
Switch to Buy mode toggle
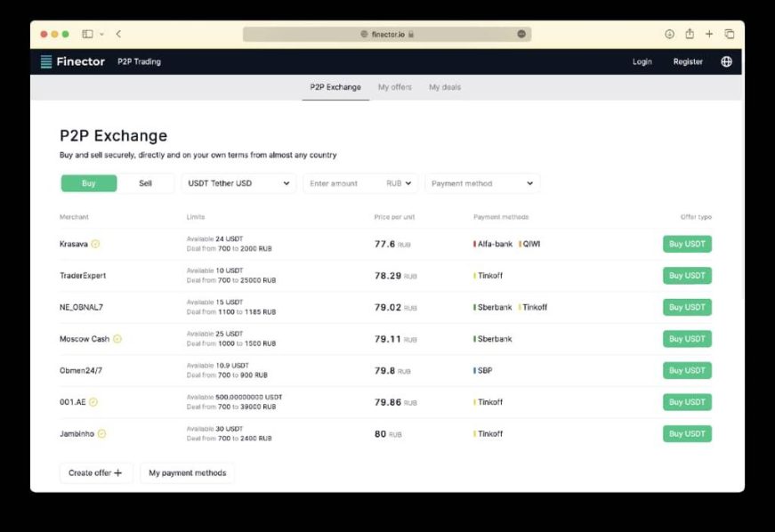89,183
